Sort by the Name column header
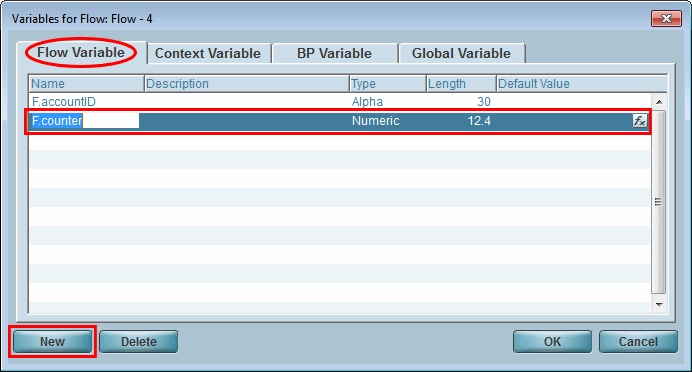The width and height of the screenshot is (692, 372). click(x=87, y=83)
